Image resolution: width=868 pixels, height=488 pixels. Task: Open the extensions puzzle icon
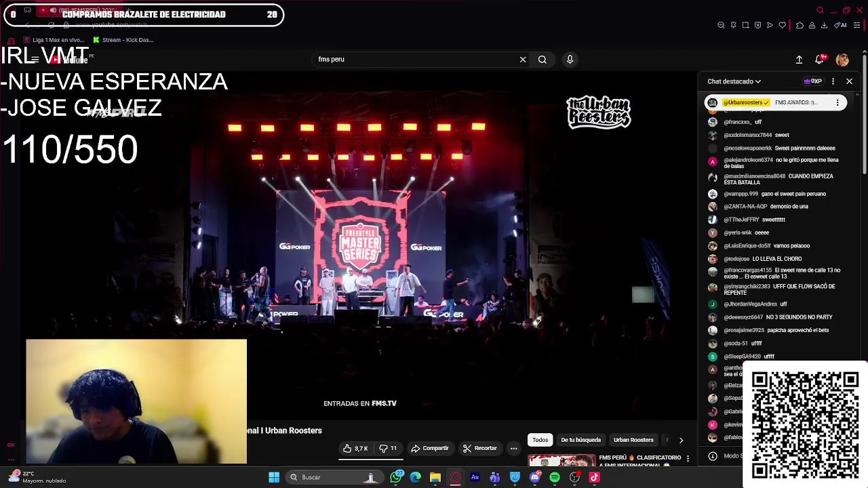pos(800,25)
